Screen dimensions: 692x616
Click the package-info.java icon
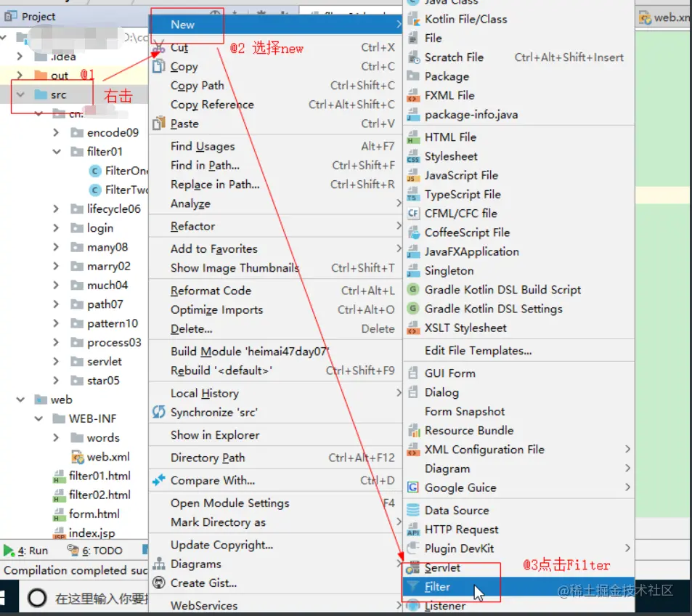[413, 115]
